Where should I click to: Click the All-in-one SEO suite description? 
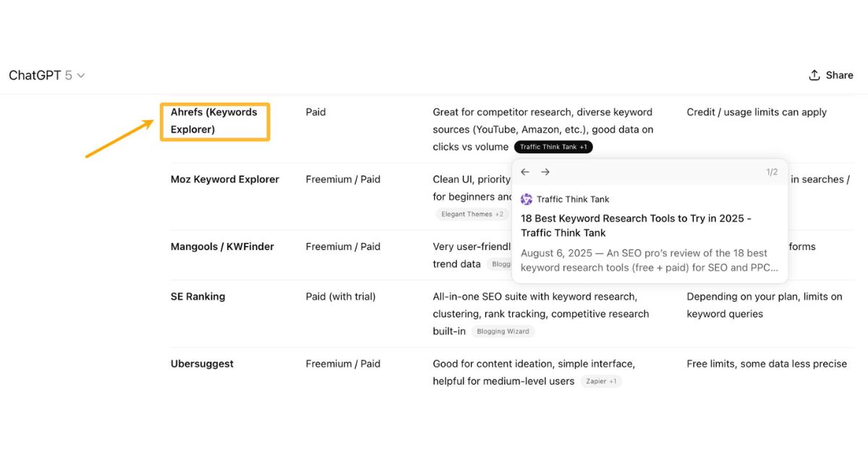541,314
